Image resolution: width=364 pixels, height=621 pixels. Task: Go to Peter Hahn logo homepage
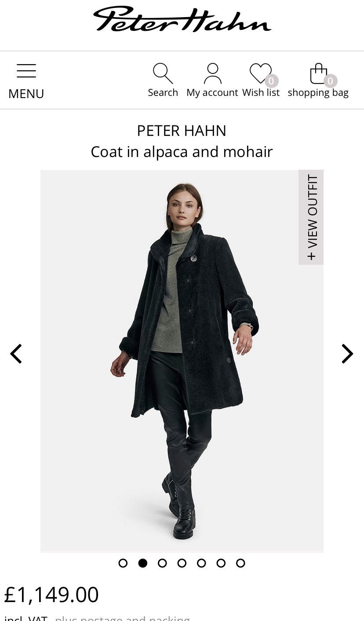click(182, 19)
